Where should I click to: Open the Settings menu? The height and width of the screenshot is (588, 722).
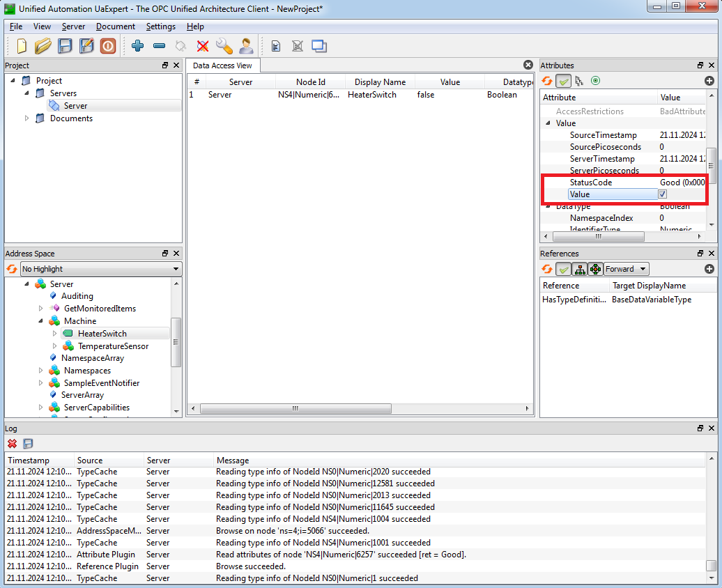coord(161,26)
